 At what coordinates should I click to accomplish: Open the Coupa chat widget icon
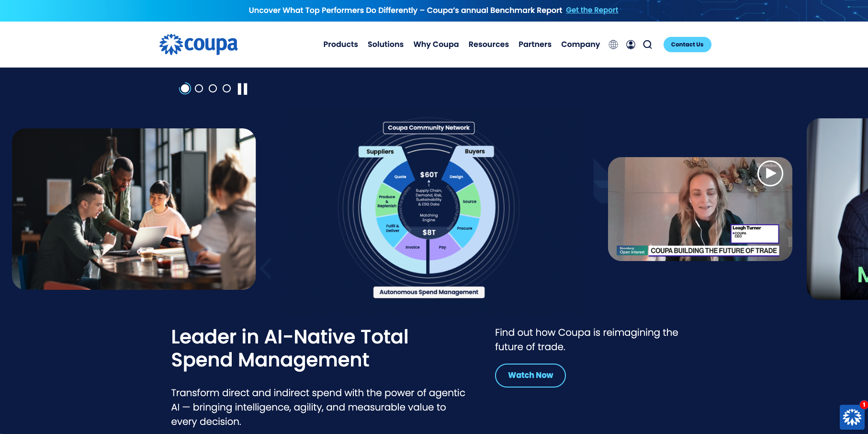coord(852,417)
